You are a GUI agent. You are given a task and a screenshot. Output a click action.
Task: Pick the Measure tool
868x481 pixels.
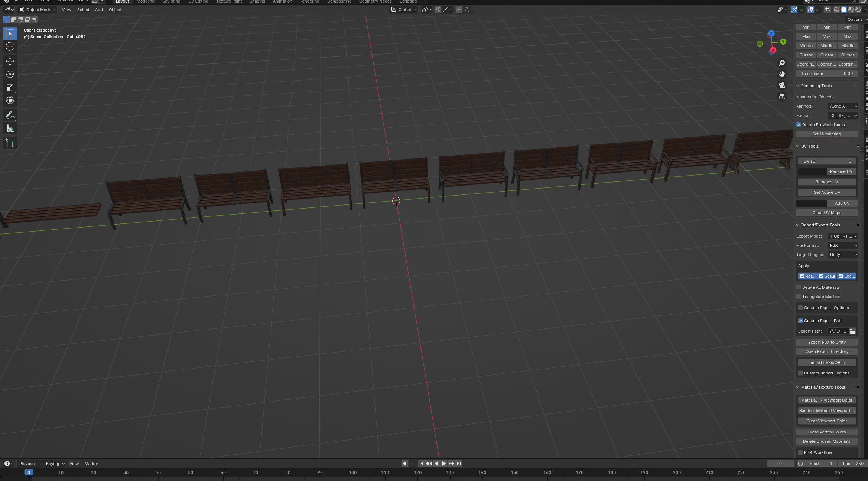(10, 129)
